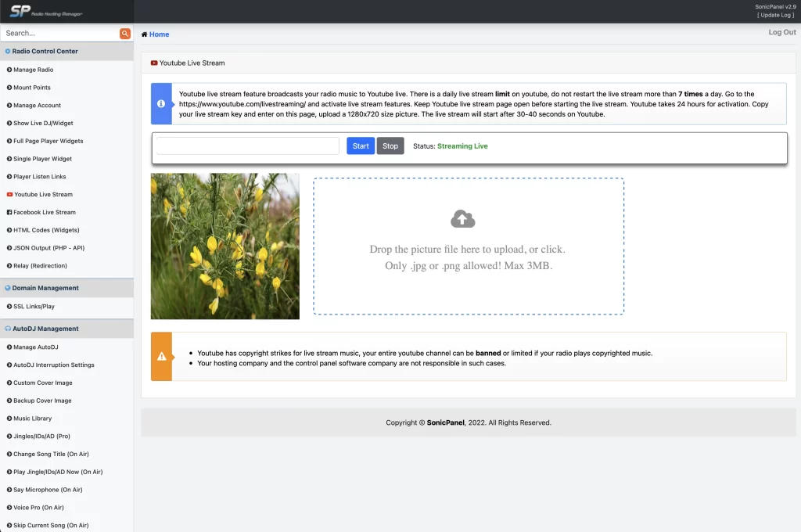Image resolution: width=801 pixels, height=532 pixels.
Task: Collapse the Radio Control Center section
Action: (66, 51)
